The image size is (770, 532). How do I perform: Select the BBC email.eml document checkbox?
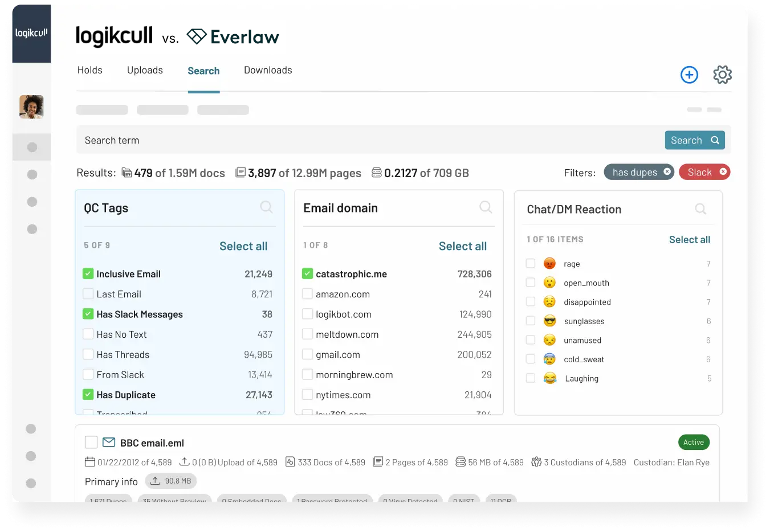[91, 442]
